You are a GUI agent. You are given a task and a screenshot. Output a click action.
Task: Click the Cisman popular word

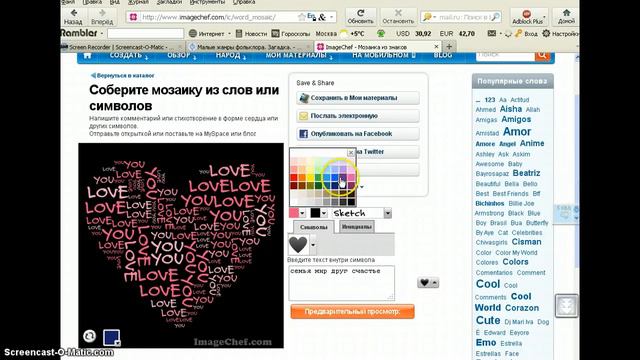pos(526,242)
